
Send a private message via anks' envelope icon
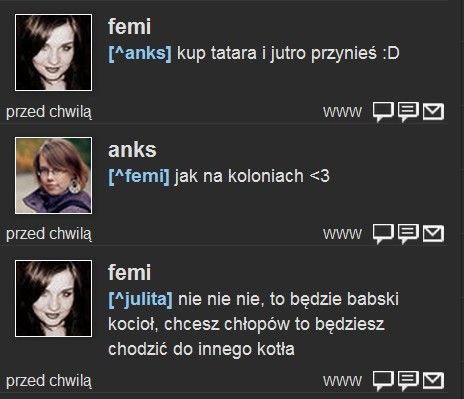coord(433,233)
